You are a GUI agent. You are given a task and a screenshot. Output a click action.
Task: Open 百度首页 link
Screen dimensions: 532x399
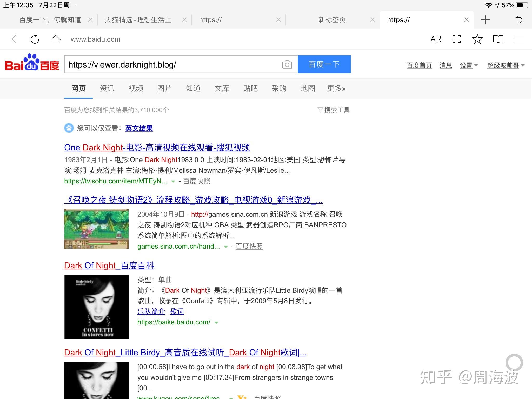point(419,65)
